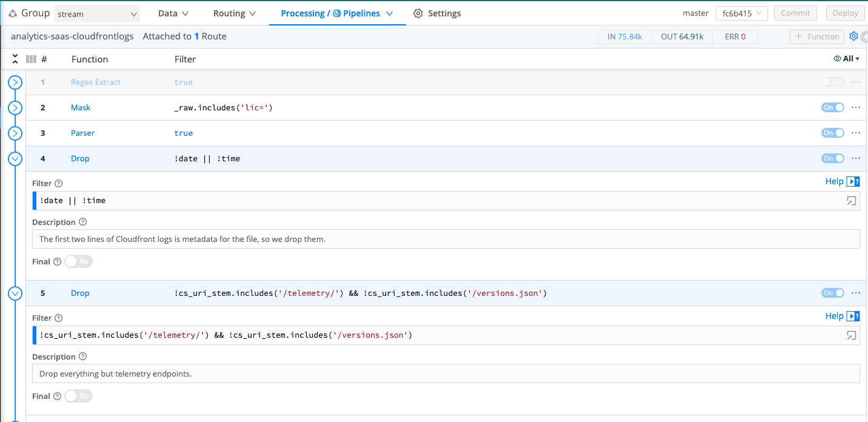This screenshot has width=868, height=422.
Task: Open the stream group dropdown
Action: [x=97, y=14]
